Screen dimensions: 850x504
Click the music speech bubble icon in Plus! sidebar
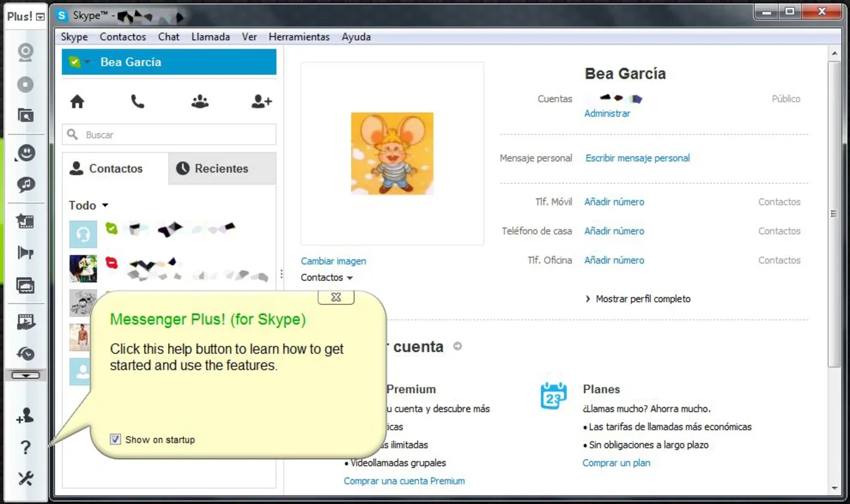point(25,185)
